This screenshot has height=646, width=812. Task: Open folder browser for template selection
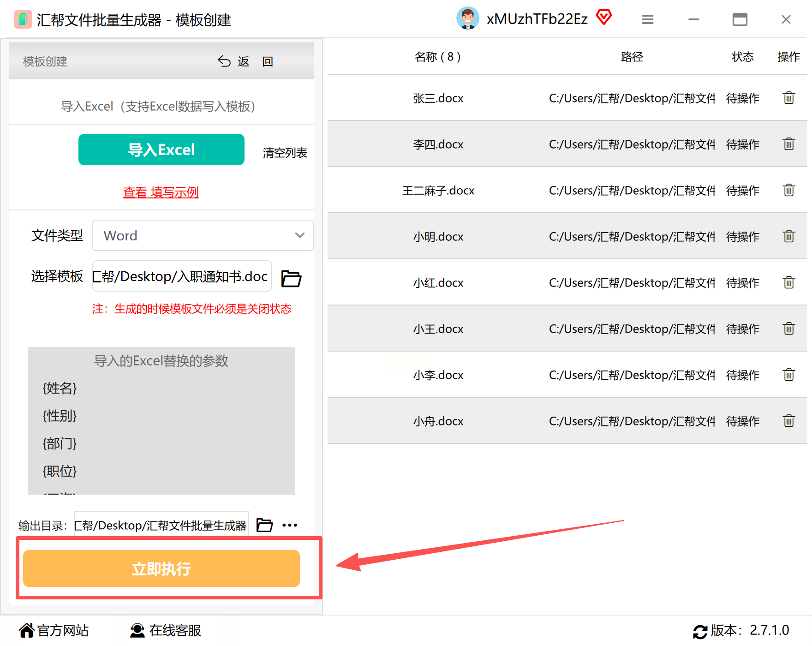tap(291, 278)
